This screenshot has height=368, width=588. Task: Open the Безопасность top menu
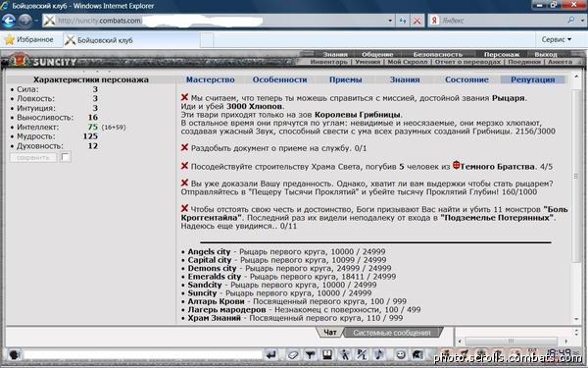(438, 54)
